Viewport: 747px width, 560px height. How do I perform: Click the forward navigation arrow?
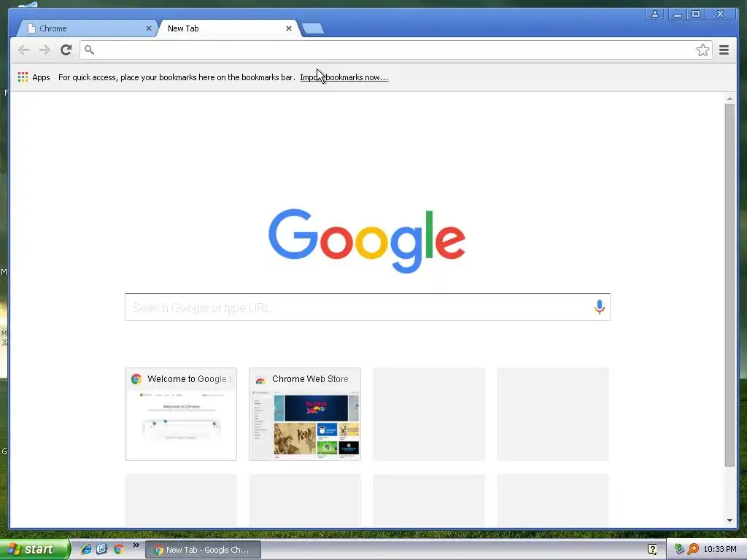pos(44,50)
